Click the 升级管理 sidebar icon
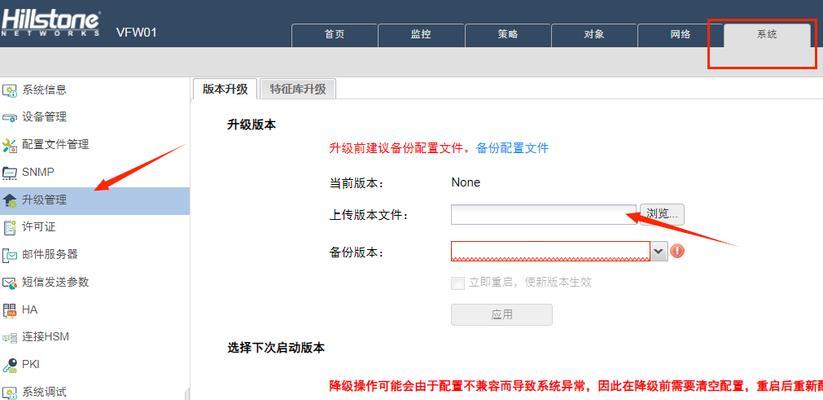 (9, 200)
